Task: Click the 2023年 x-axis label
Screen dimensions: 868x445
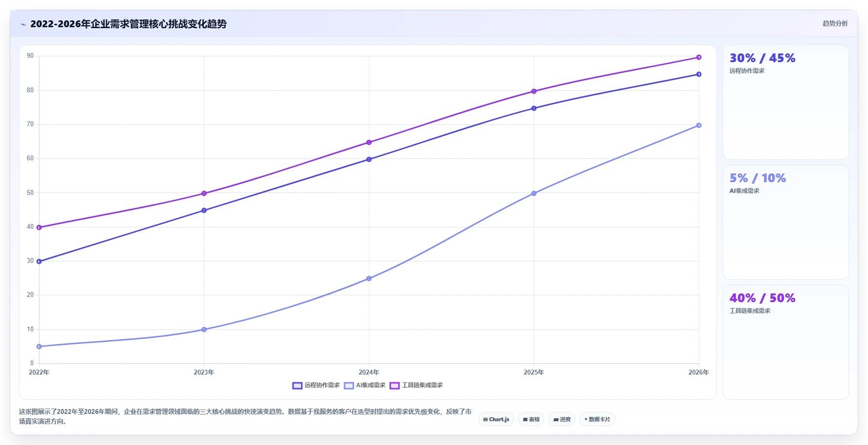Action: (204, 372)
